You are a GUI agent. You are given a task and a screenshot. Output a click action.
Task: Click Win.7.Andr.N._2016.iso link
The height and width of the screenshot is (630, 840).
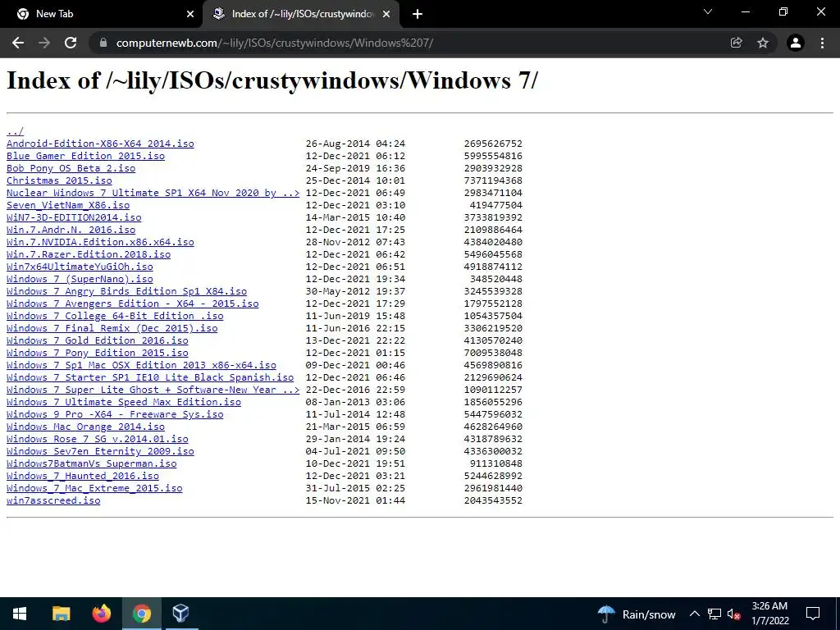[71, 230]
